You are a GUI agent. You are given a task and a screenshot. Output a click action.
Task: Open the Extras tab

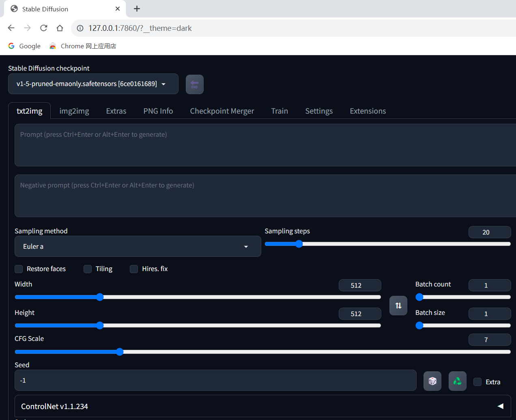[116, 111]
